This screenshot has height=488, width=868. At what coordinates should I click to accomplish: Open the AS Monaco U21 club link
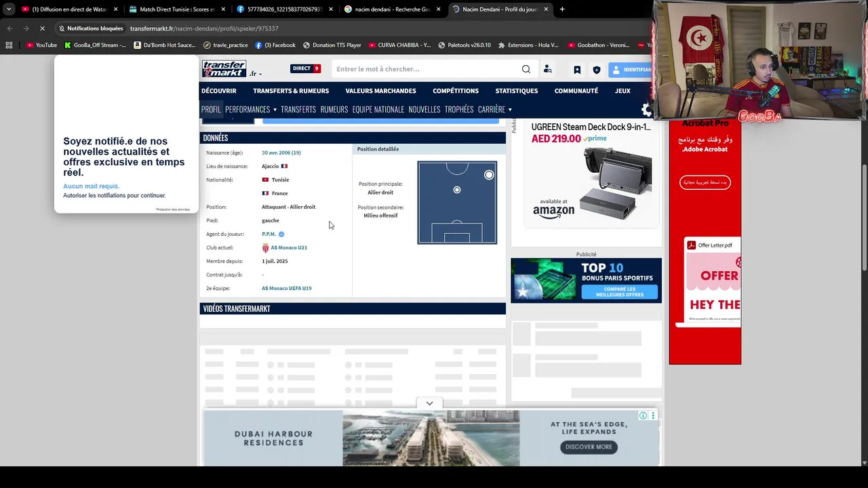tap(289, 247)
